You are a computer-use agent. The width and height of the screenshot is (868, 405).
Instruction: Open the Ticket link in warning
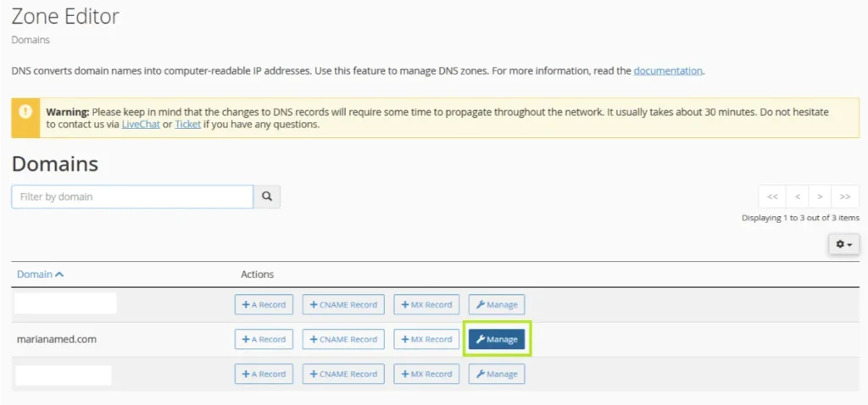tap(187, 125)
